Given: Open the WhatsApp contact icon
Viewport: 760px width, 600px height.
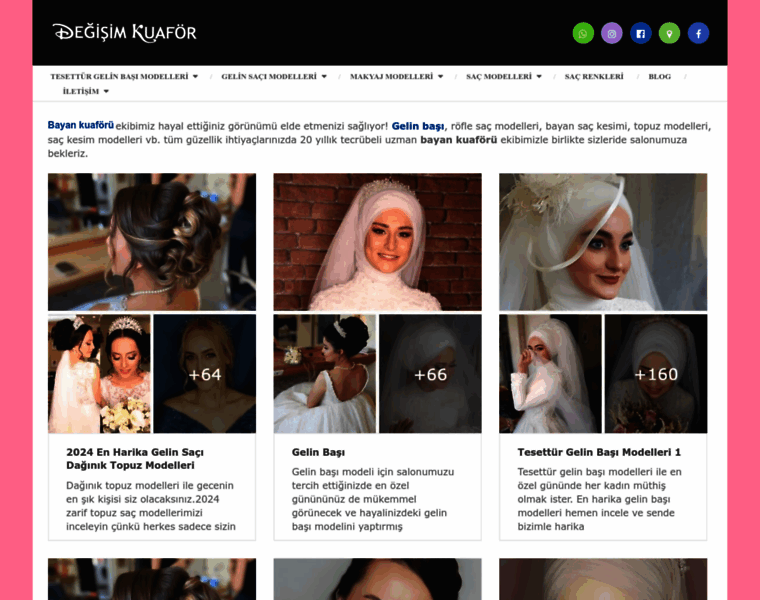Looking at the screenshot, I should tap(583, 33).
